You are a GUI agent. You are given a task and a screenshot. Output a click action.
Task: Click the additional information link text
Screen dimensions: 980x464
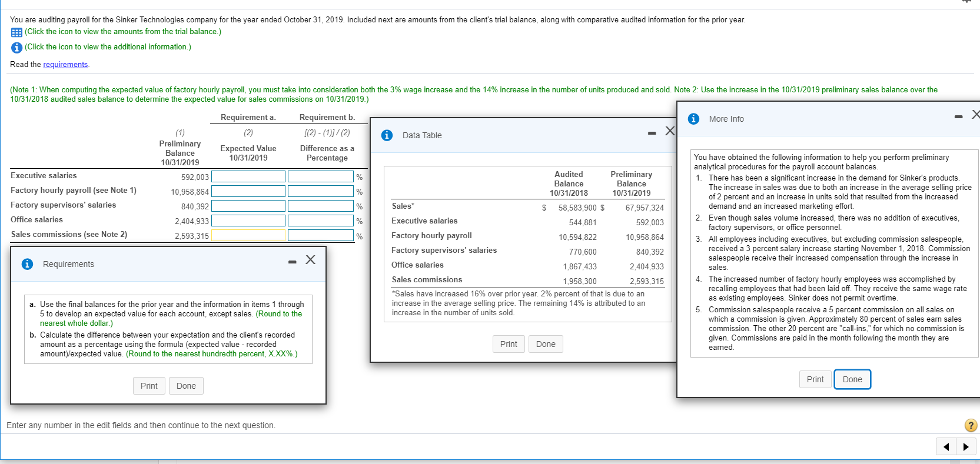[x=108, y=47]
